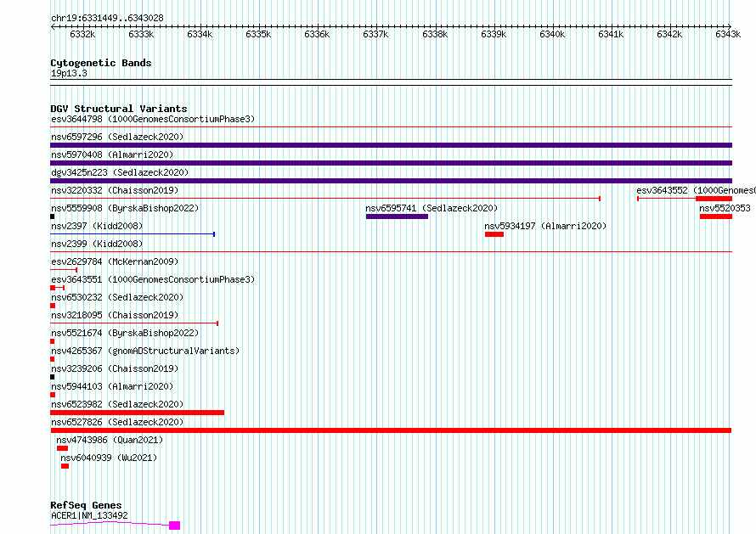Image resolution: width=756 pixels, height=534 pixels.
Task: Click the esv3643552 variant label
Action: pyautogui.click(x=696, y=190)
